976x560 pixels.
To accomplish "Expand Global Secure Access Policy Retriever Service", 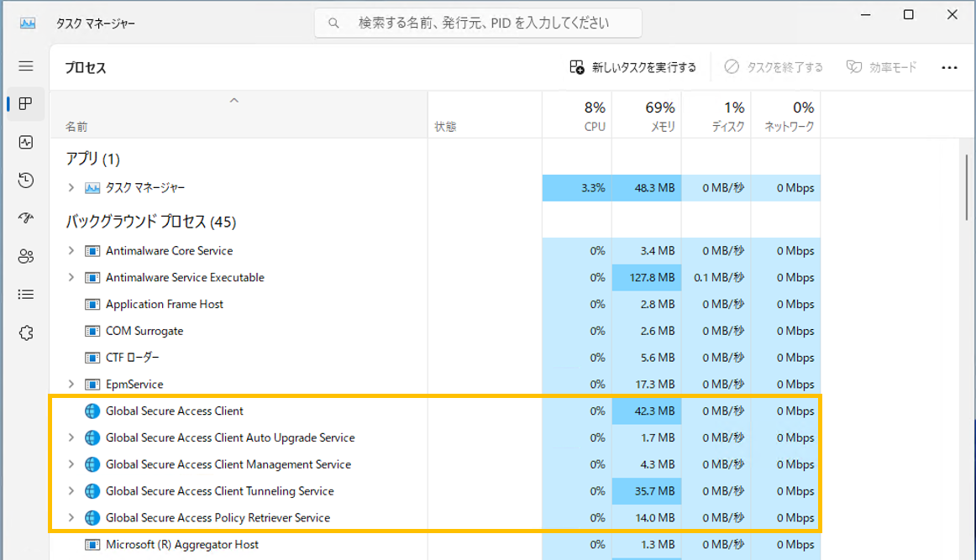I will coord(71,517).
